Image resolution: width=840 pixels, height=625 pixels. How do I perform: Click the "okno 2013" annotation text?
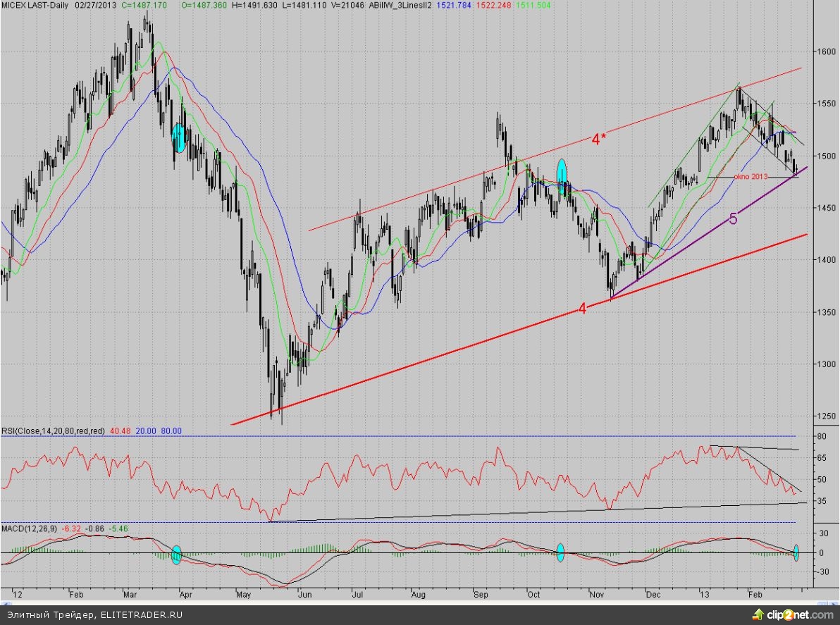[748, 176]
